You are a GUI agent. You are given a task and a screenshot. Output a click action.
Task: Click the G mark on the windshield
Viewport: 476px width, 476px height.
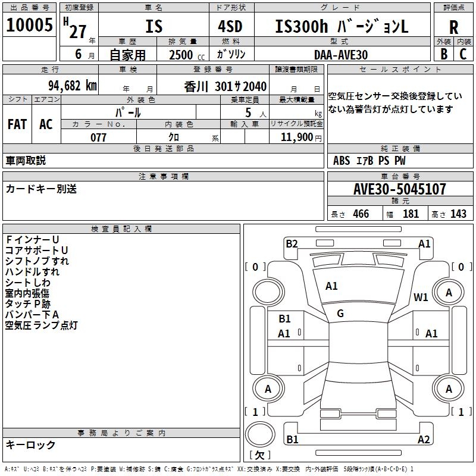[340, 314]
